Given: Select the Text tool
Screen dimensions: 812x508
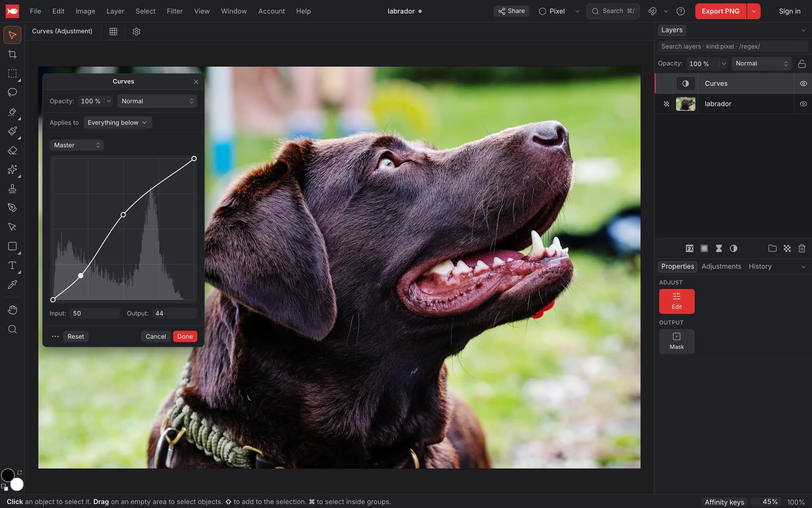Looking at the screenshot, I should 12,265.
